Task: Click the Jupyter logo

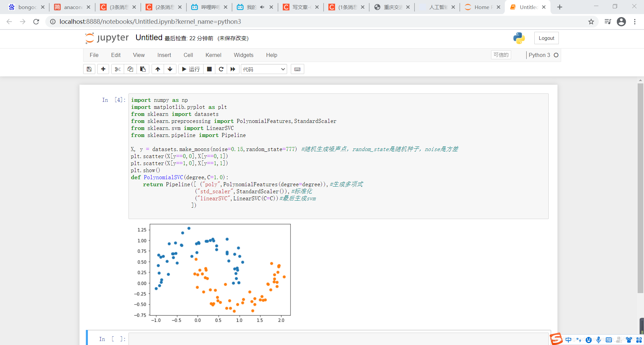Action: [107, 38]
